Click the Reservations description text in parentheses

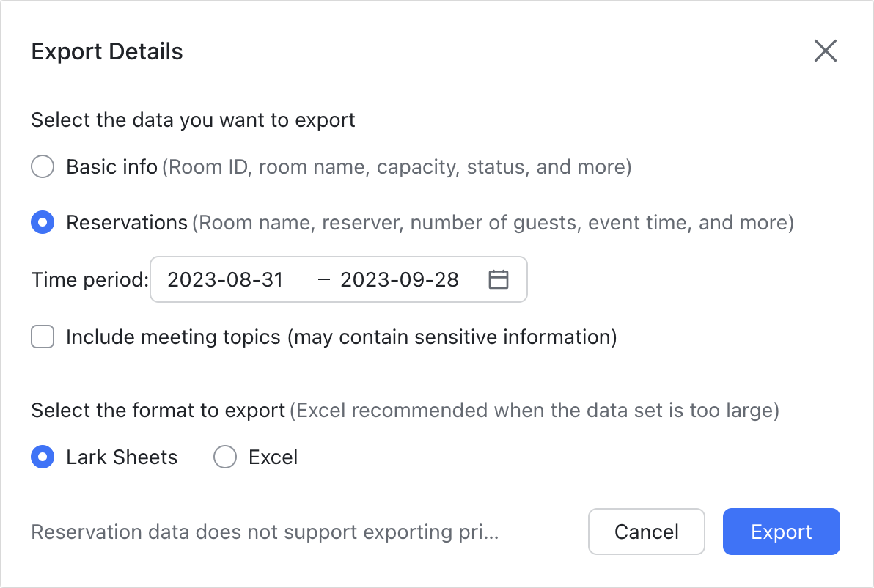[x=493, y=222]
